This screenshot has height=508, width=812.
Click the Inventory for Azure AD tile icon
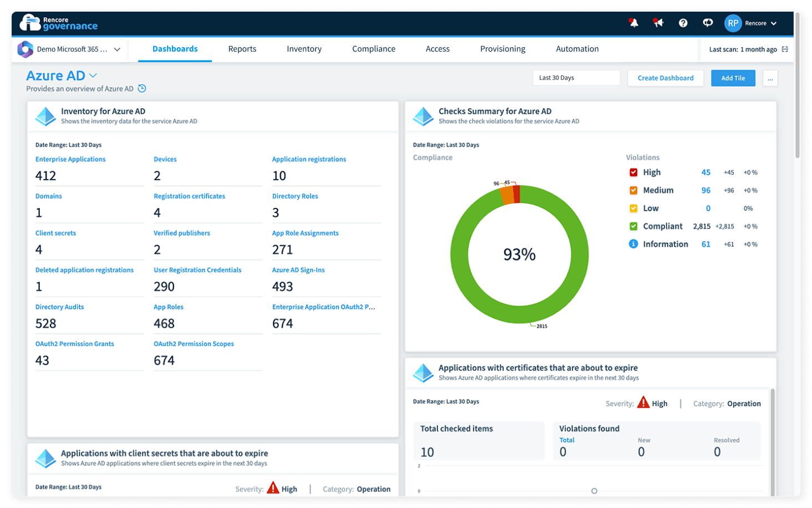coord(45,116)
